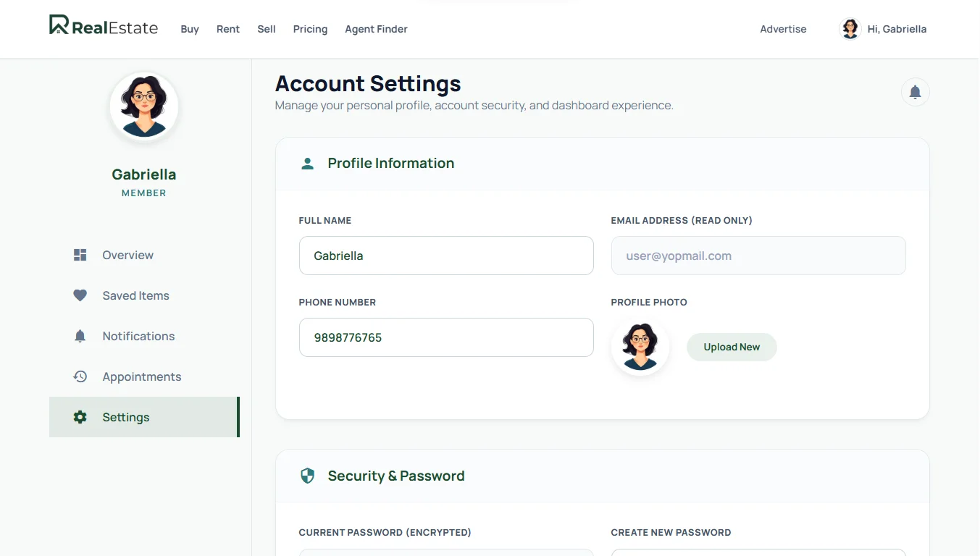Image resolution: width=980 pixels, height=556 pixels.
Task: Open the notification bell at top right
Action: (x=915, y=92)
